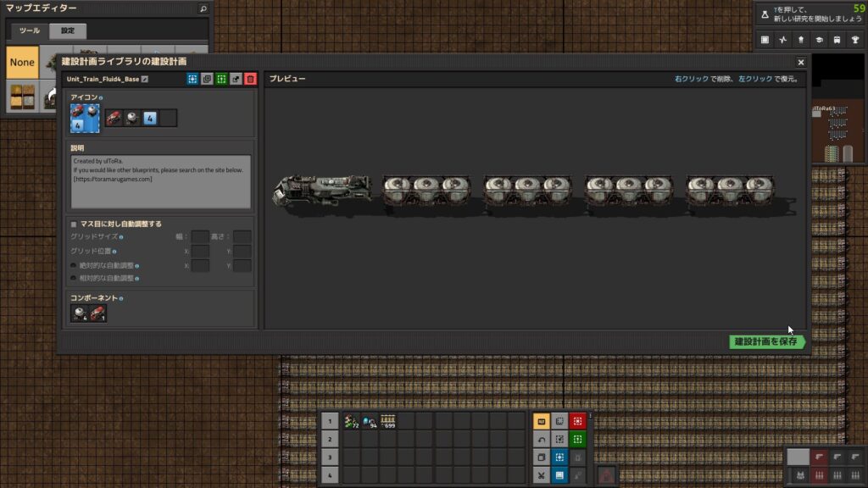Screen dimensions: 868x488
Task: Open trains overview icon top right
Action: click(x=837, y=40)
